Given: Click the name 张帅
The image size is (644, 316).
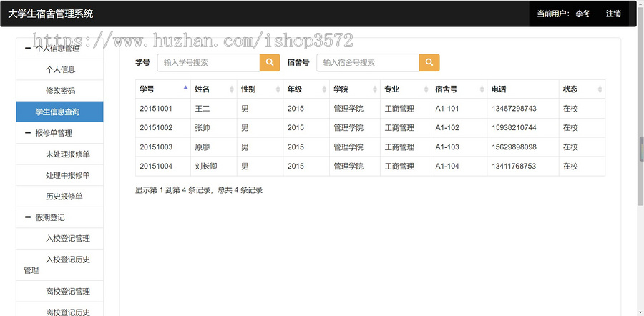Looking at the screenshot, I should coord(202,128).
